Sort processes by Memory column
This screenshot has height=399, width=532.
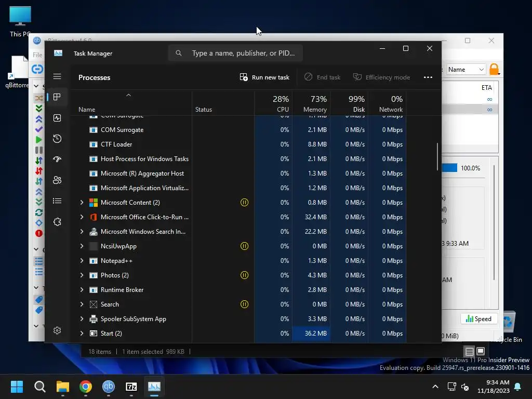coord(311,103)
